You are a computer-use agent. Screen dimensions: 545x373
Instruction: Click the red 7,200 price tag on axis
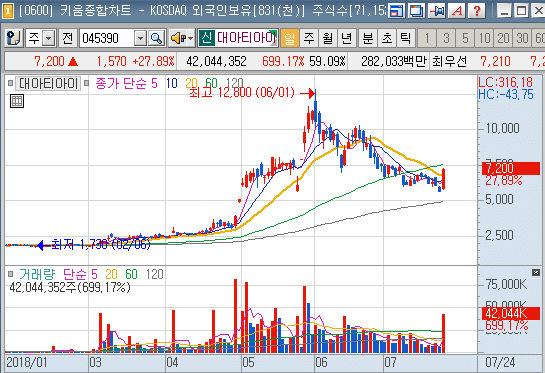pyautogui.click(x=511, y=168)
